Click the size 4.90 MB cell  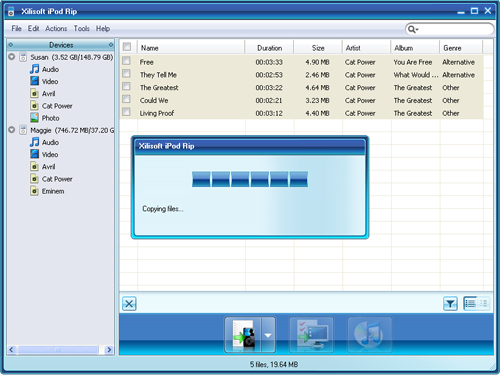[x=317, y=62]
